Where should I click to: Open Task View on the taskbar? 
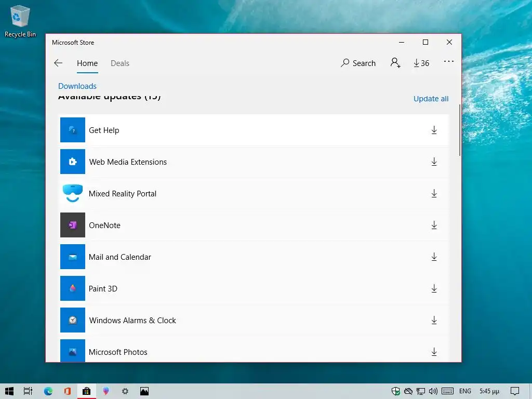28,391
